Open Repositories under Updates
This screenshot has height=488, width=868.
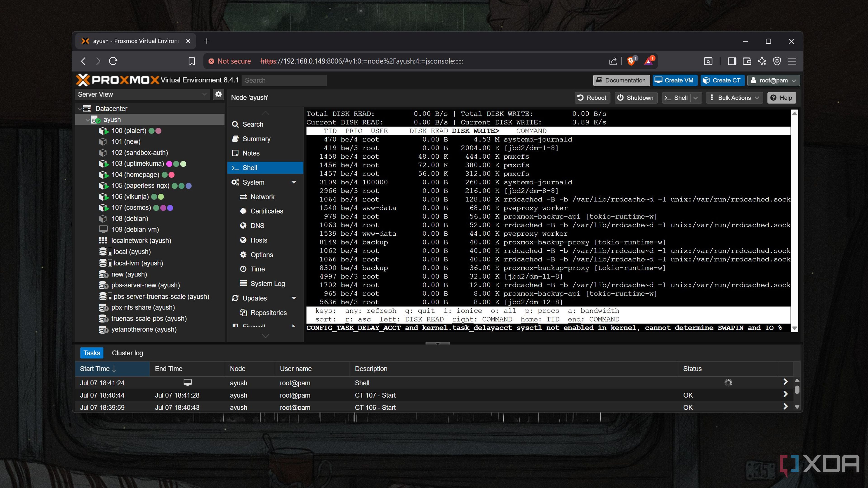click(266, 312)
